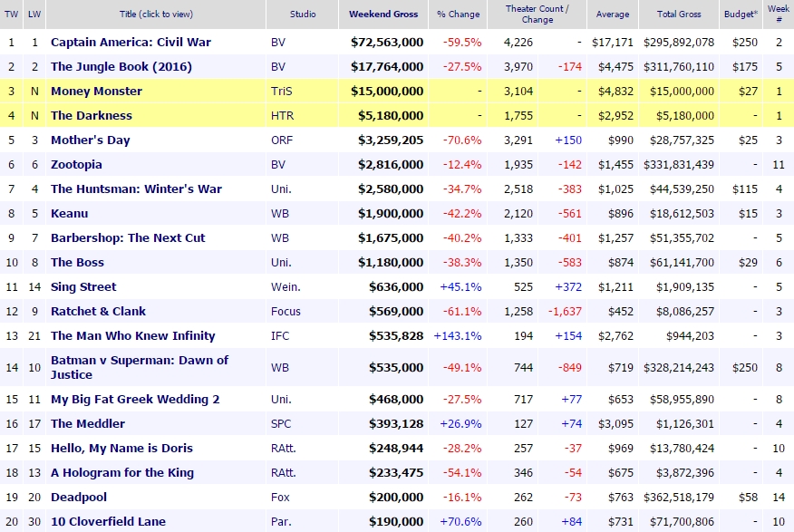Click the +70.6% change for 10 Cloverfield Lane
Image resolution: width=794 pixels, height=532 pixels.
click(460, 521)
